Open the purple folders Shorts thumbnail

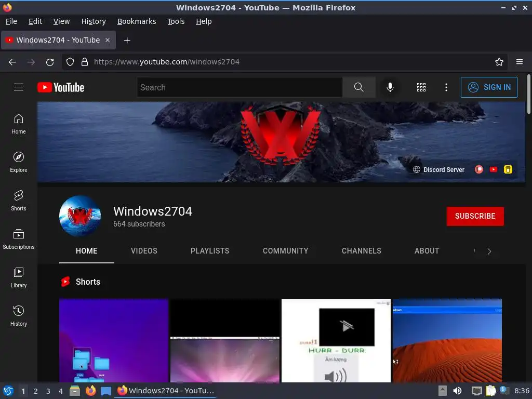coord(114,341)
